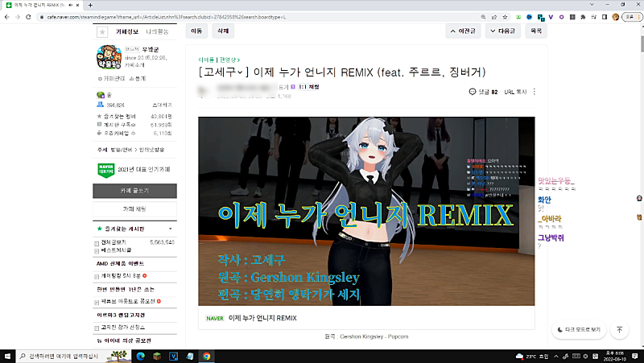The width and height of the screenshot is (644, 363).
Task: Click 초대하기 invite link
Action: pos(162,105)
